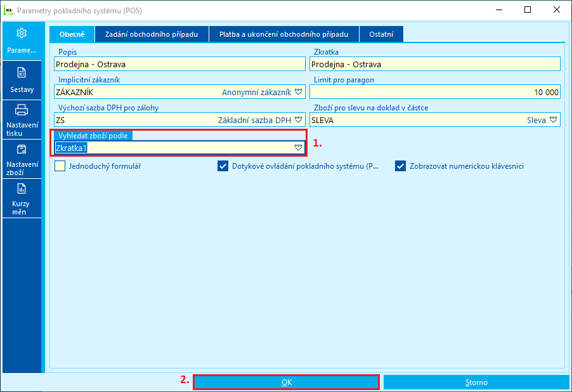The image size is (572, 392).
Task: Click the K2 application icon in title bar
Action: [8, 10]
